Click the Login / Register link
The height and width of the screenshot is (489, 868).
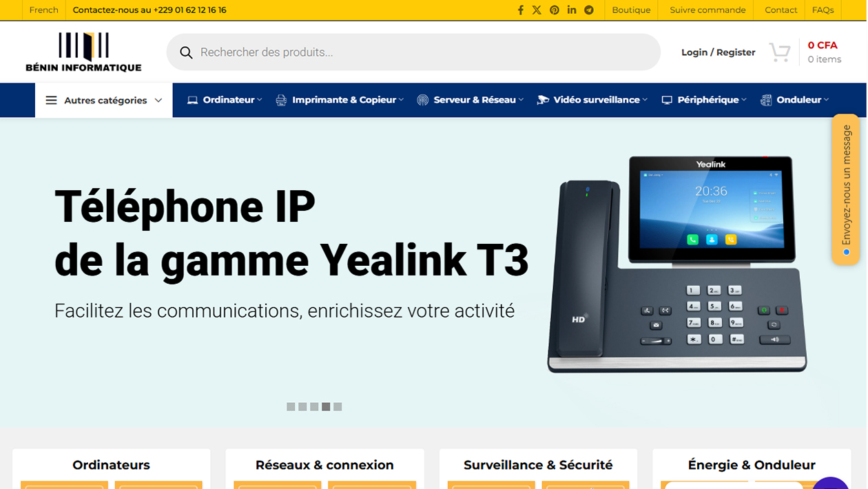point(718,52)
